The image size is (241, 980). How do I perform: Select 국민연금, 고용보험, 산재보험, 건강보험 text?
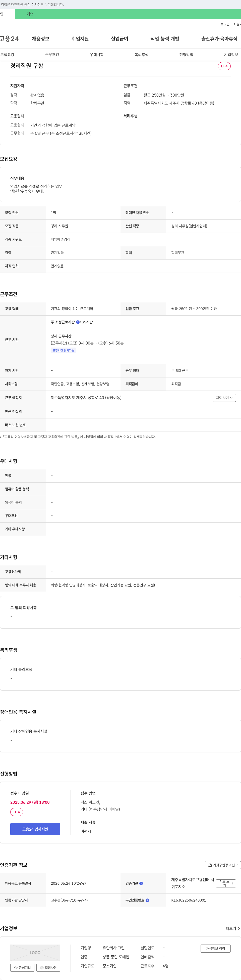80,384
